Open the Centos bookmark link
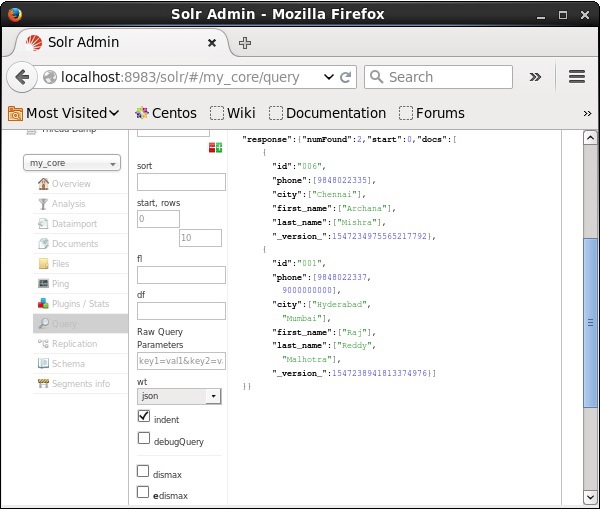The height and width of the screenshot is (512, 600). (x=165, y=113)
